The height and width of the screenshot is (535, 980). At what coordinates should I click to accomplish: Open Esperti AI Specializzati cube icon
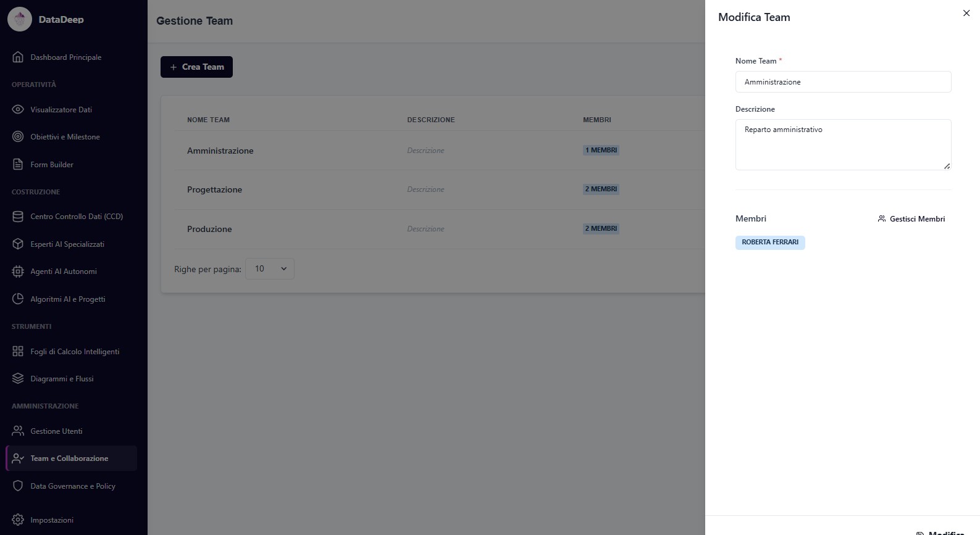(18, 244)
